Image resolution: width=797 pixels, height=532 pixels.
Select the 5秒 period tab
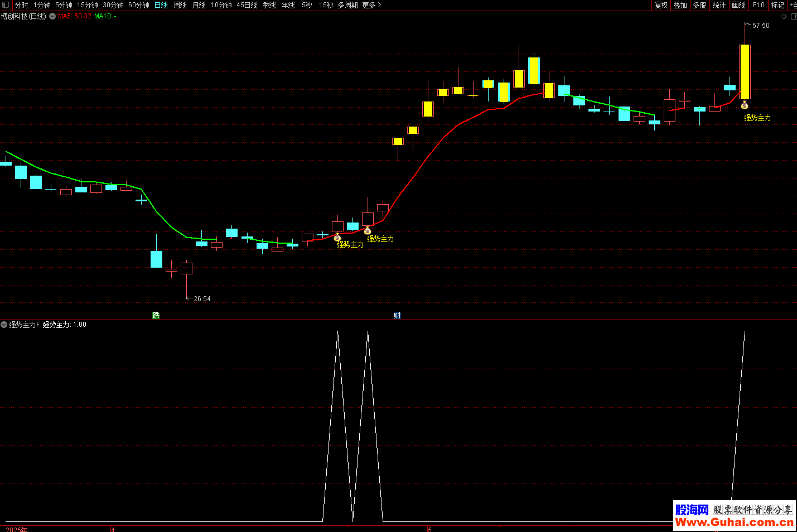coord(307,5)
